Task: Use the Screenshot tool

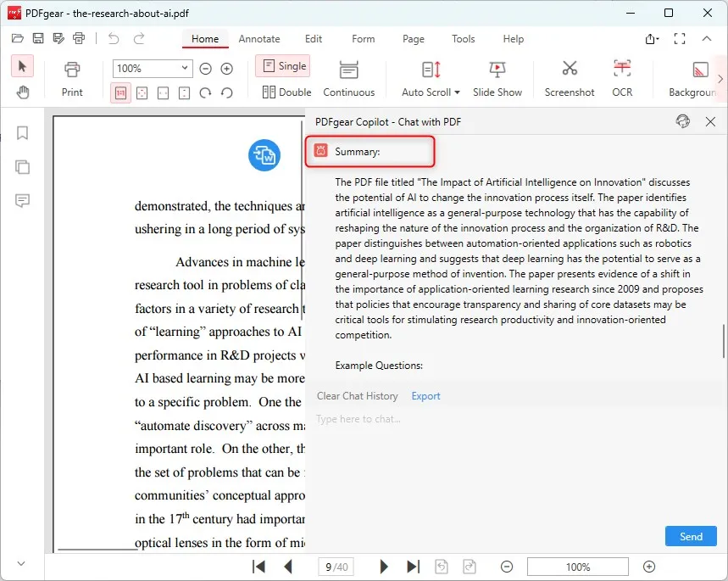Action: click(570, 79)
